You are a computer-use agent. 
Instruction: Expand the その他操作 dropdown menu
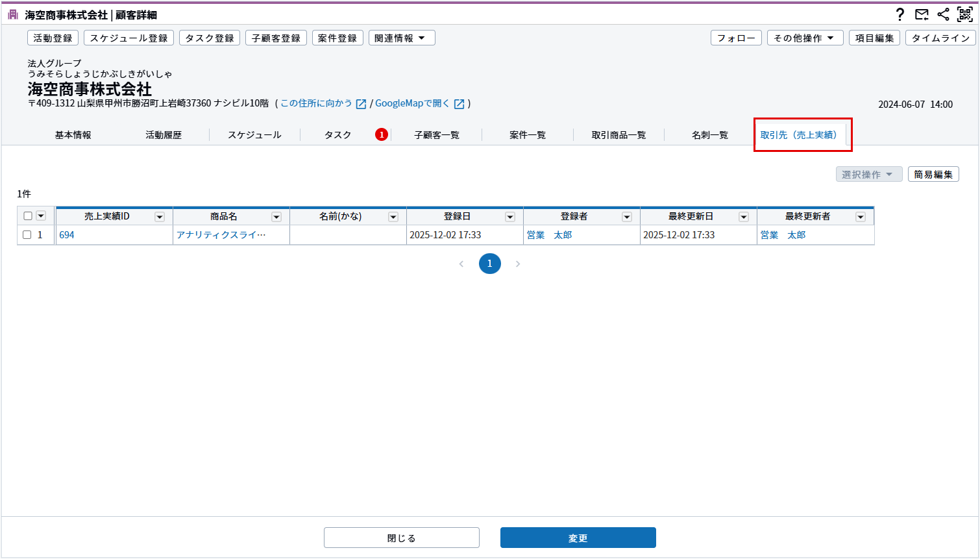805,38
